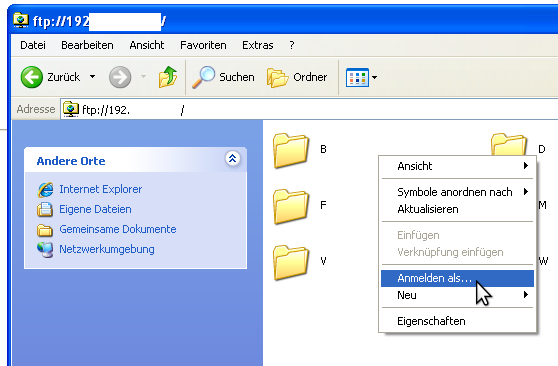
Task: Open Gemeinsame Dokumente link
Action: pos(117,229)
